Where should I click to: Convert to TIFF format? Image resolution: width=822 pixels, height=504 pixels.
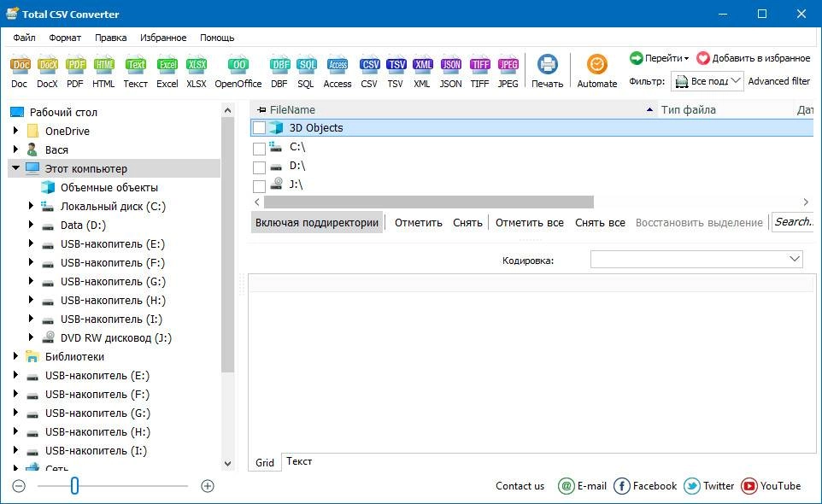[x=479, y=72]
